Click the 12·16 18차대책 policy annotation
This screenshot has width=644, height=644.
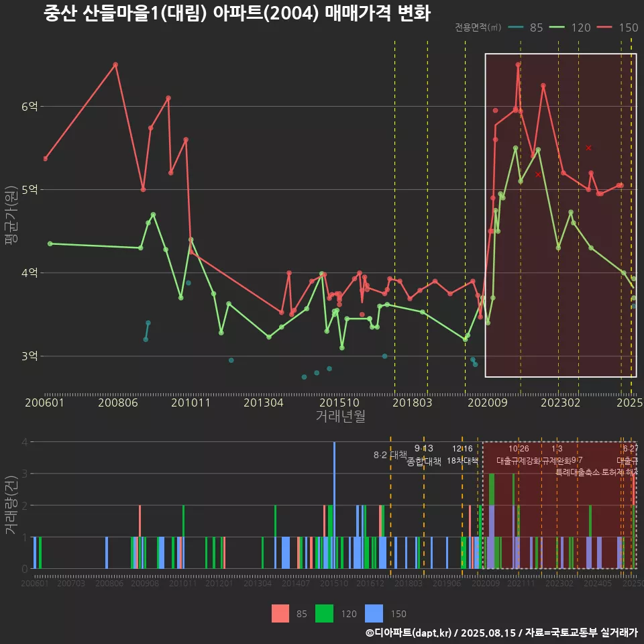tap(462, 455)
